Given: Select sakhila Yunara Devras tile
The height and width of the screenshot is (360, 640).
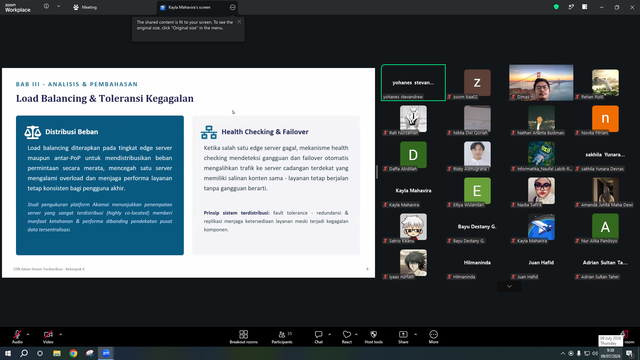Looking at the screenshot, I should click(605, 155).
